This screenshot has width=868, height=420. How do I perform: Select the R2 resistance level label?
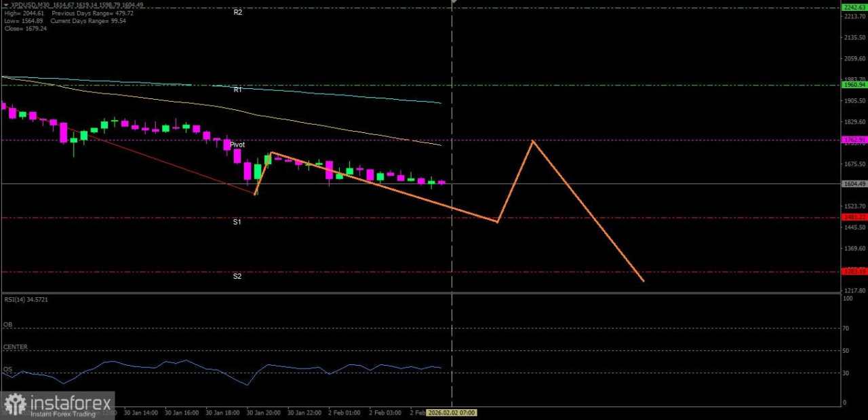tap(237, 12)
